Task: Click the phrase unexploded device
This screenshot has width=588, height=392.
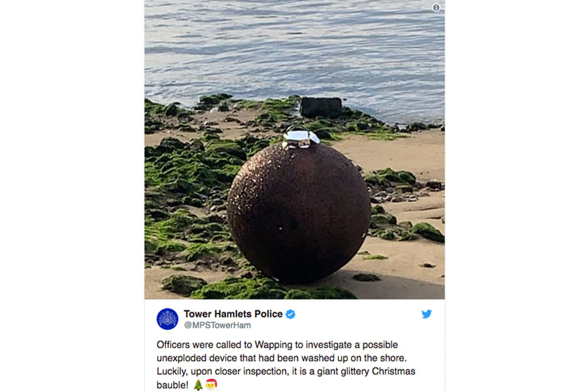Action: 197,358
